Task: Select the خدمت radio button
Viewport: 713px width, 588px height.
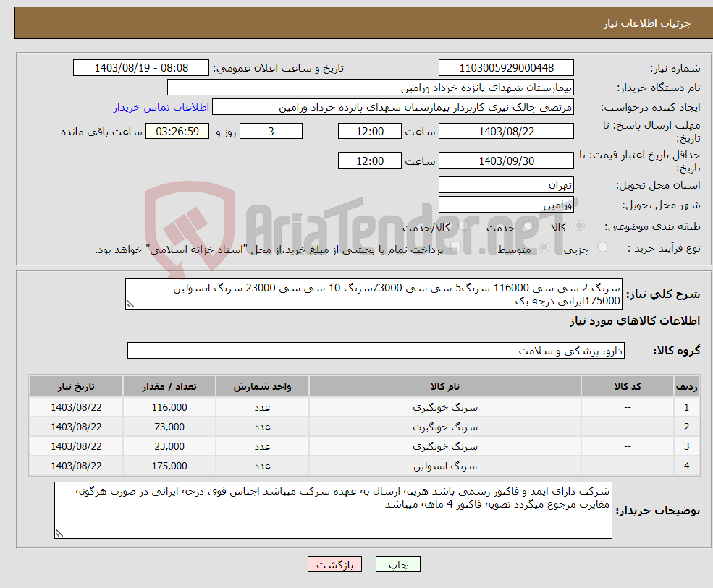Action: pos(528,226)
